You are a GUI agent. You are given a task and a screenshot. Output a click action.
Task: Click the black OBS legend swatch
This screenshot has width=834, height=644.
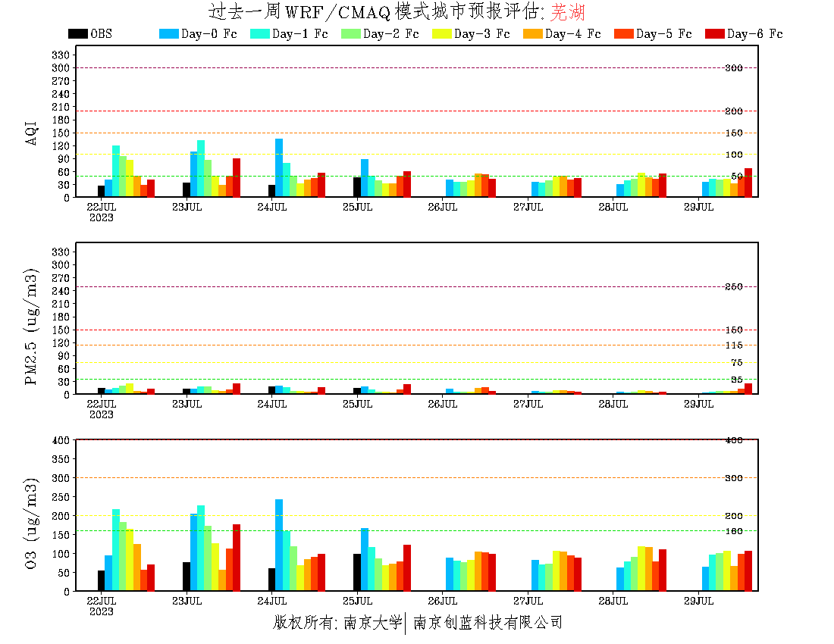[x=77, y=33]
